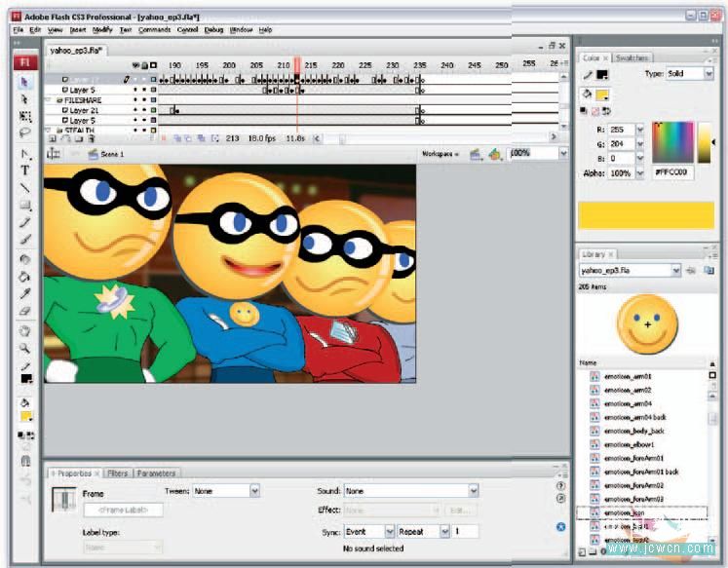Open the Sync Event dropdown
Viewport: 728px width, 568px height.
[369, 532]
